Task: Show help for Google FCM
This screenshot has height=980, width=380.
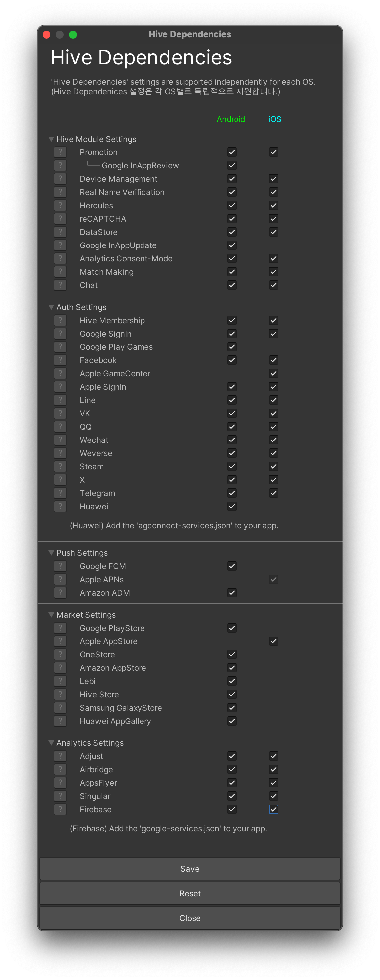Action: tap(60, 566)
